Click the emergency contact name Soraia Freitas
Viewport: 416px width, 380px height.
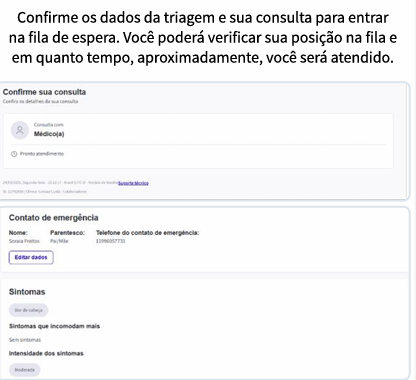pos(24,241)
